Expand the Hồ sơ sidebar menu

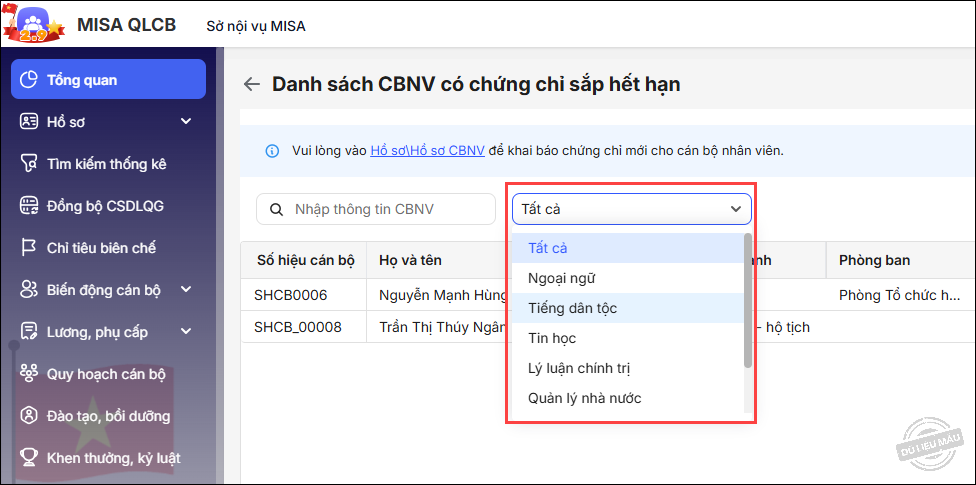coord(185,122)
